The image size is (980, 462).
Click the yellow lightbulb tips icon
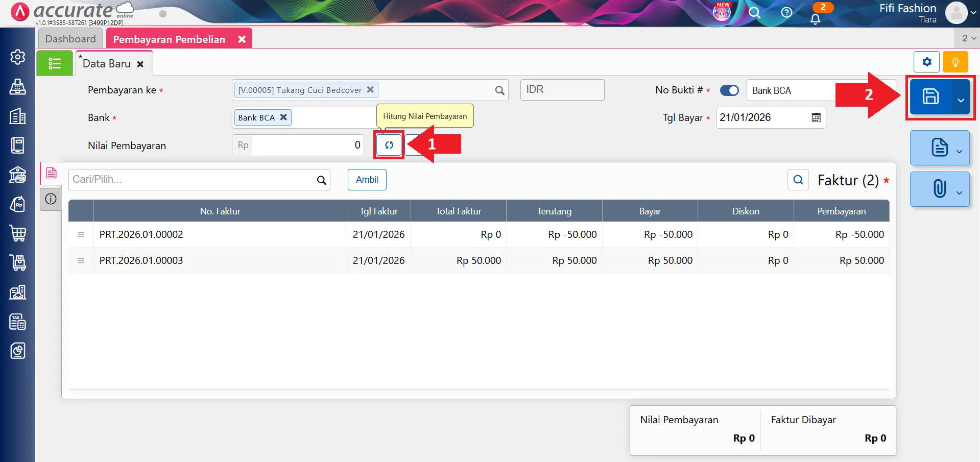[955, 62]
